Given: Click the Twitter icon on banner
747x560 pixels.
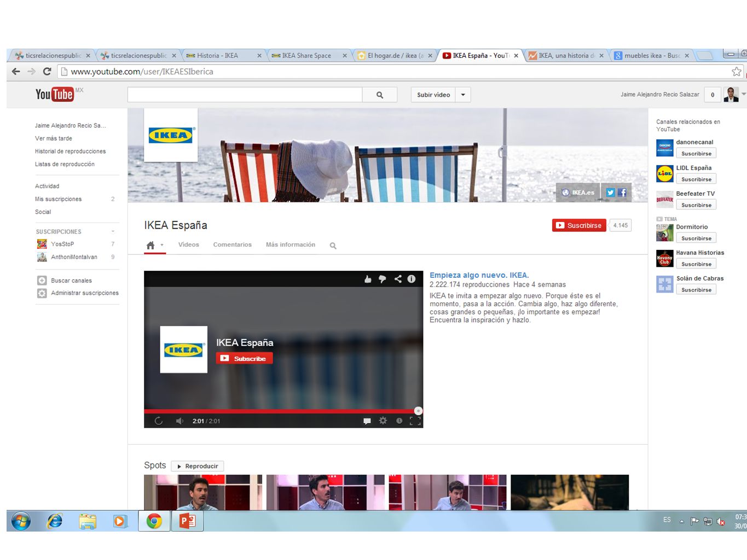Looking at the screenshot, I should click(x=611, y=192).
